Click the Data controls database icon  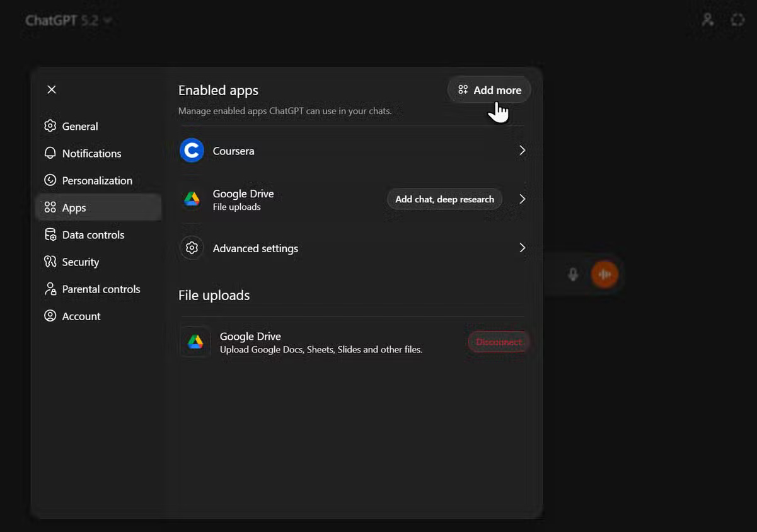click(x=50, y=234)
